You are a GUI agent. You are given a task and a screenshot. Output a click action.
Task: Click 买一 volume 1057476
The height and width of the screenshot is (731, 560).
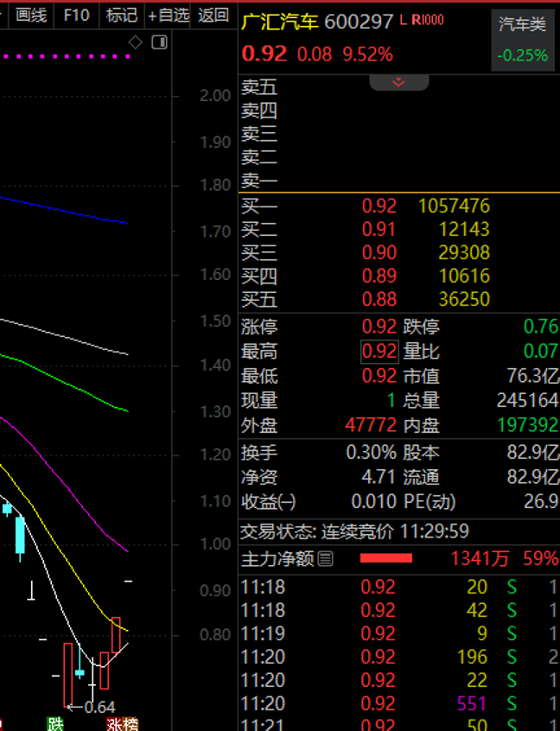455,206
